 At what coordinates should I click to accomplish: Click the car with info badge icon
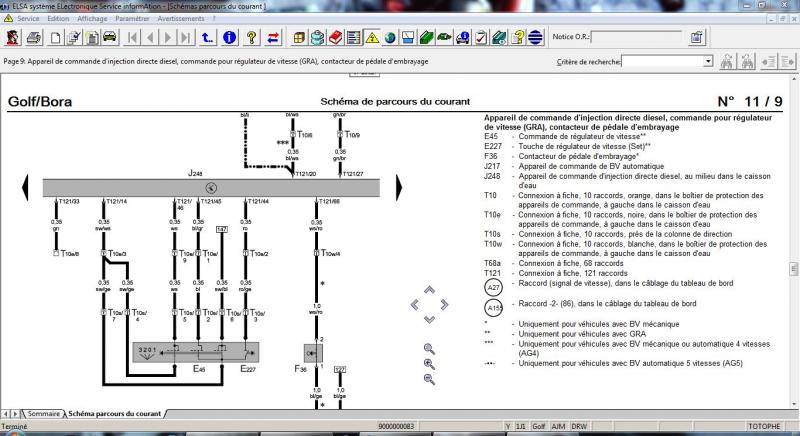[x=463, y=38]
